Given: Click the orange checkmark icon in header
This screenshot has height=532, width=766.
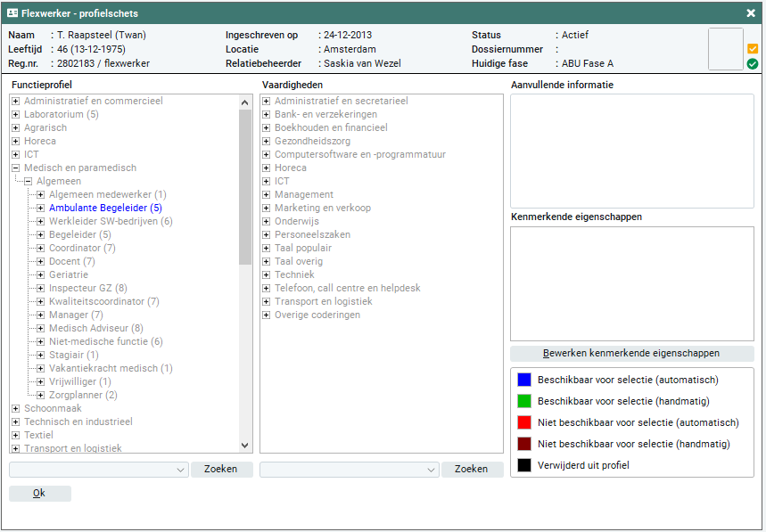Looking at the screenshot, I should (753, 49).
